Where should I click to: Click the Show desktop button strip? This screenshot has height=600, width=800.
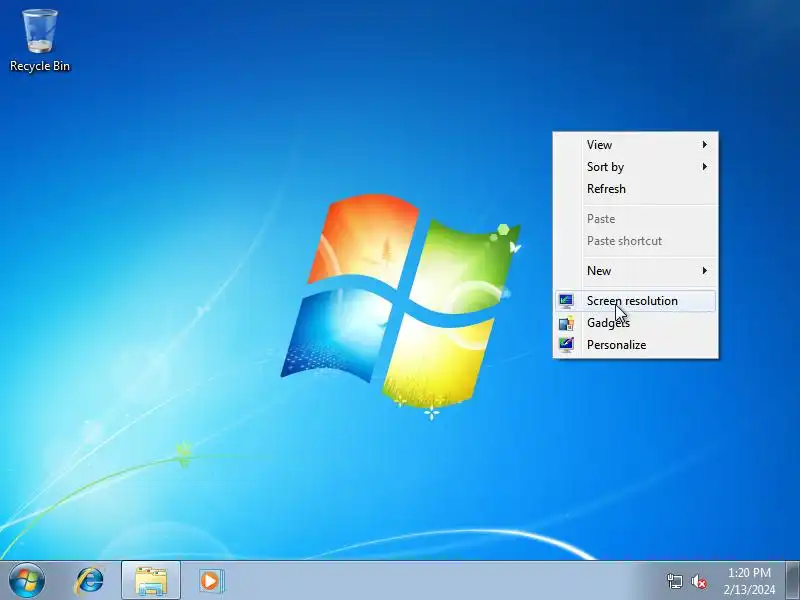coord(793,581)
